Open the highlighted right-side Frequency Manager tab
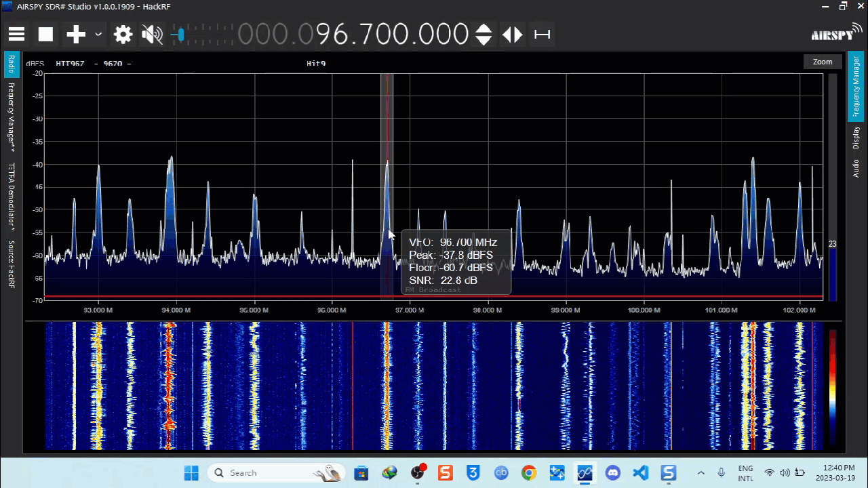Screen dimensions: 868x488 tap(855, 85)
